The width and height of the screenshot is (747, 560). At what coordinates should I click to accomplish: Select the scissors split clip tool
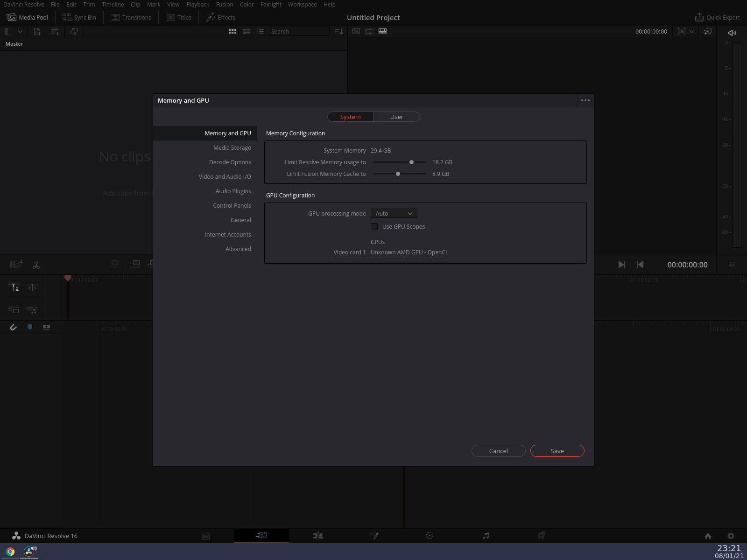point(36,265)
